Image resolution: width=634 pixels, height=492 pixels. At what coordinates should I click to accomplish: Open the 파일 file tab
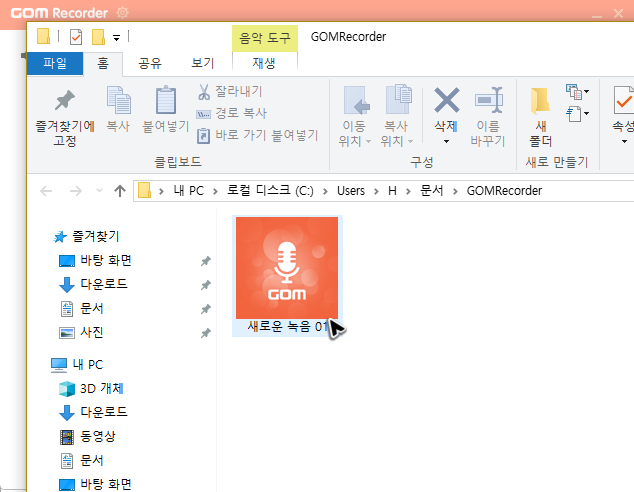pyautogui.click(x=55, y=63)
